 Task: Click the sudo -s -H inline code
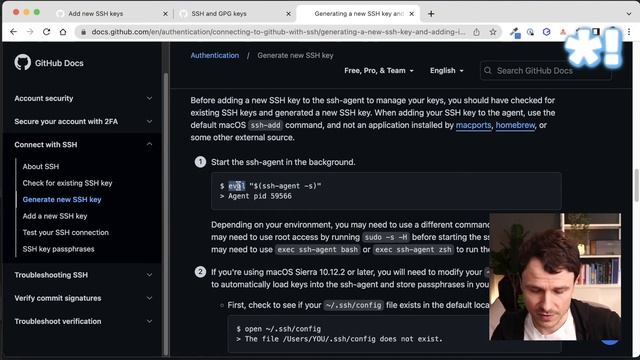[386, 237]
